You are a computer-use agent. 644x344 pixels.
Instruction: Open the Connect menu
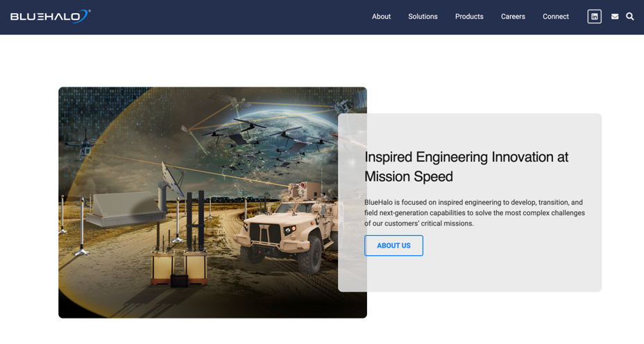[556, 17]
